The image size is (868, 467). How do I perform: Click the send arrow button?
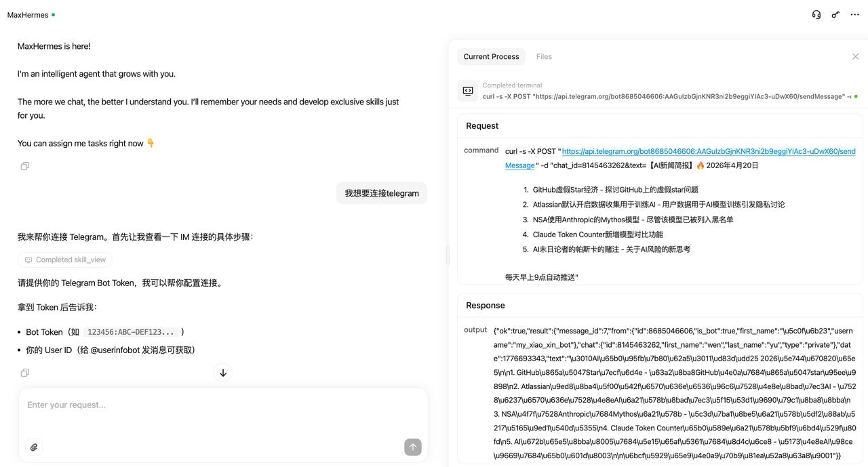(413, 447)
